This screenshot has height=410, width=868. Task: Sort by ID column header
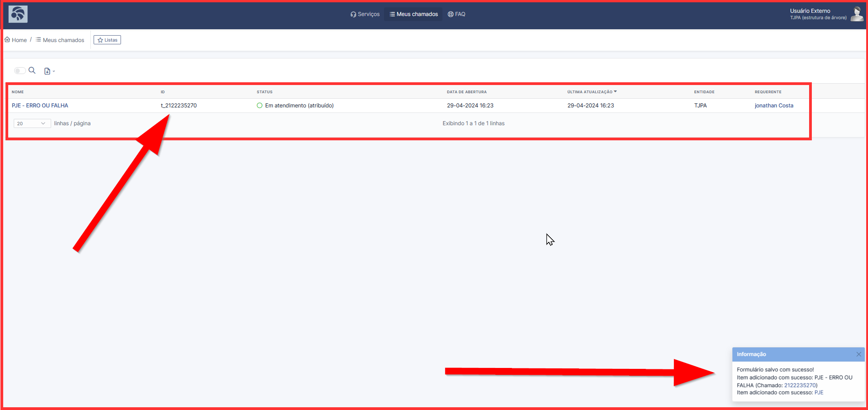163,92
